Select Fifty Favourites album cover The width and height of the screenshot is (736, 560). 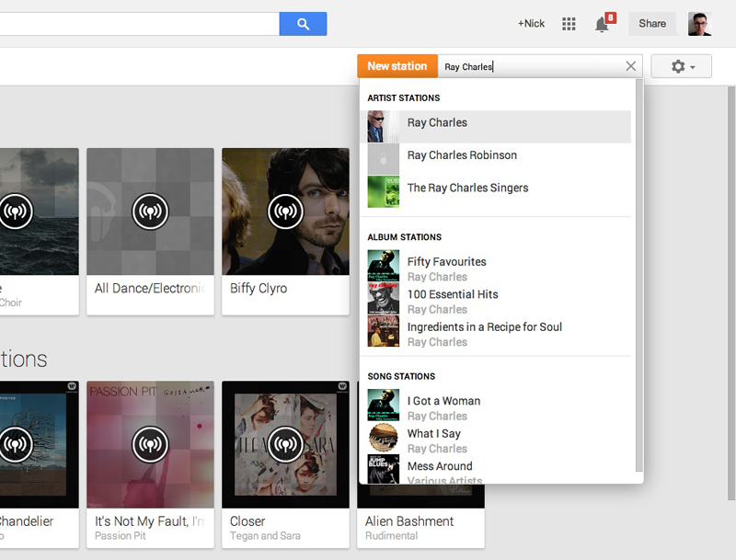383,266
